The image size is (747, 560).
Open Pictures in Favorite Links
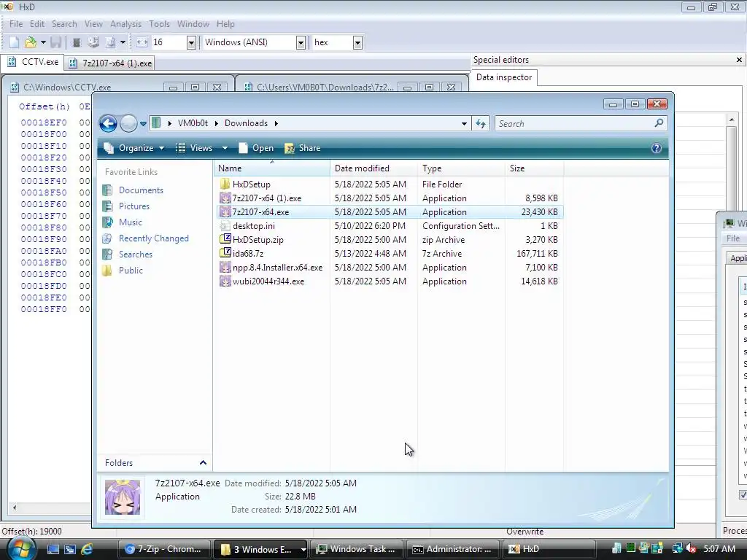[134, 206]
